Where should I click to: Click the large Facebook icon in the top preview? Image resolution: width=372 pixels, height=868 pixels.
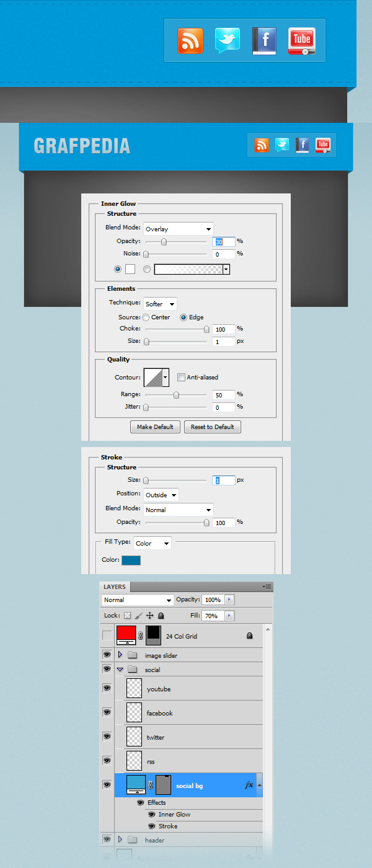click(264, 42)
